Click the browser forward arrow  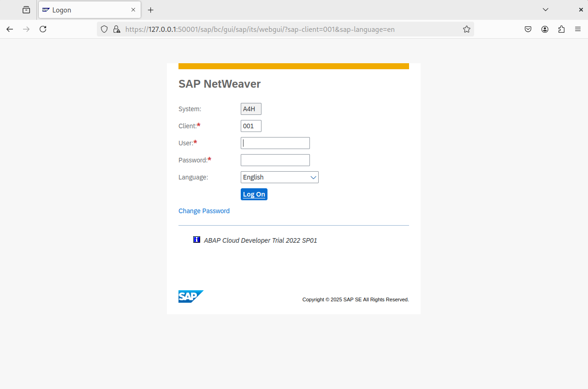[x=26, y=29]
